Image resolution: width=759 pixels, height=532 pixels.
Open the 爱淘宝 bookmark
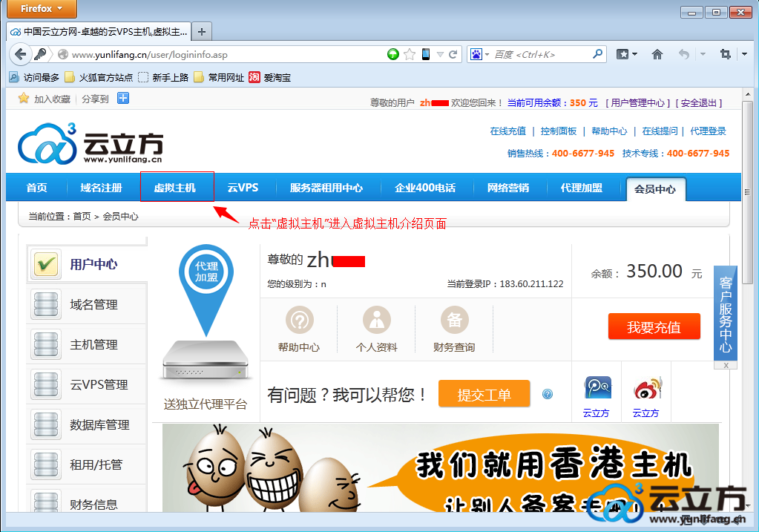tap(269, 77)
